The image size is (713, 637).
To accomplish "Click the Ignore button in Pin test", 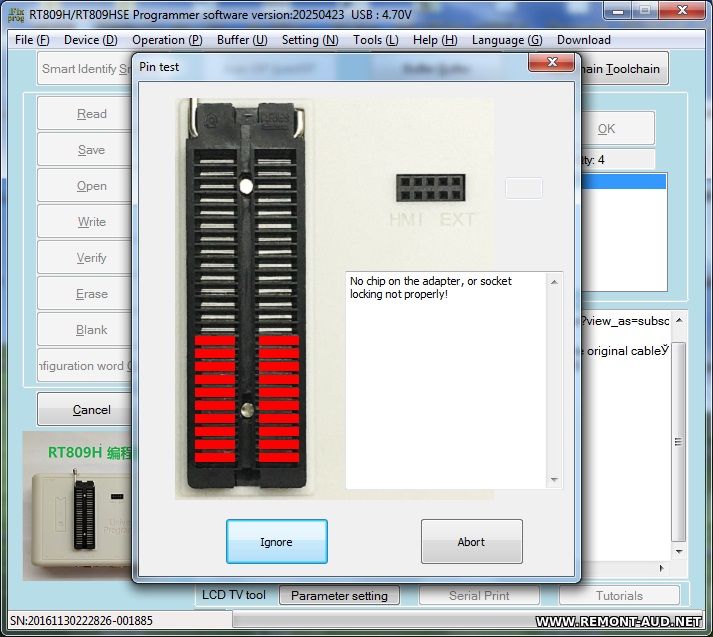I will [x=276, y=541].
